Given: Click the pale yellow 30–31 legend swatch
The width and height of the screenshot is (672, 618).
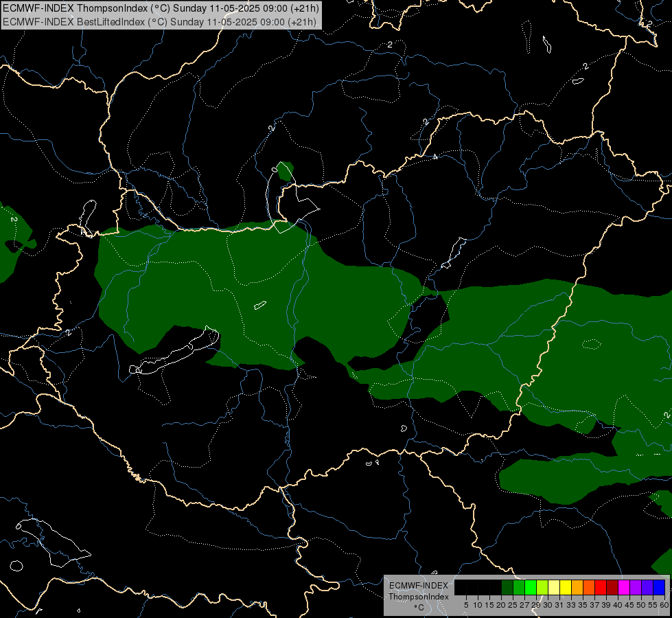Looking at the screenshot, I should point(554,587).
